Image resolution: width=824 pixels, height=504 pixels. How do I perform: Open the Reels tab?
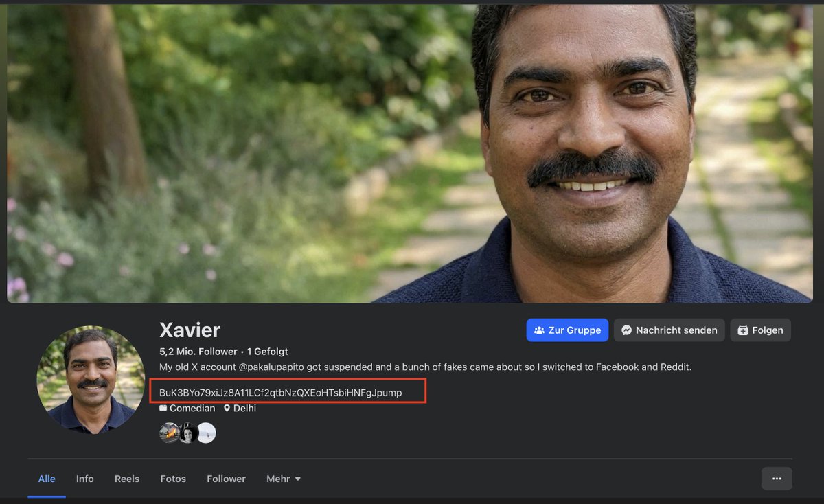coord(127,479)
